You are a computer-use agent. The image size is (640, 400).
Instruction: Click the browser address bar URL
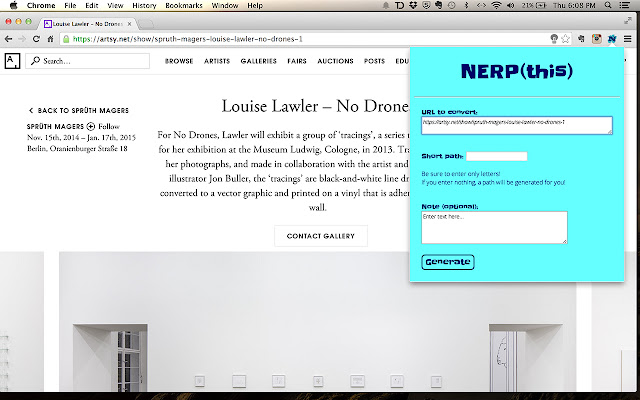pyautogui.click(x=188, y=39)
